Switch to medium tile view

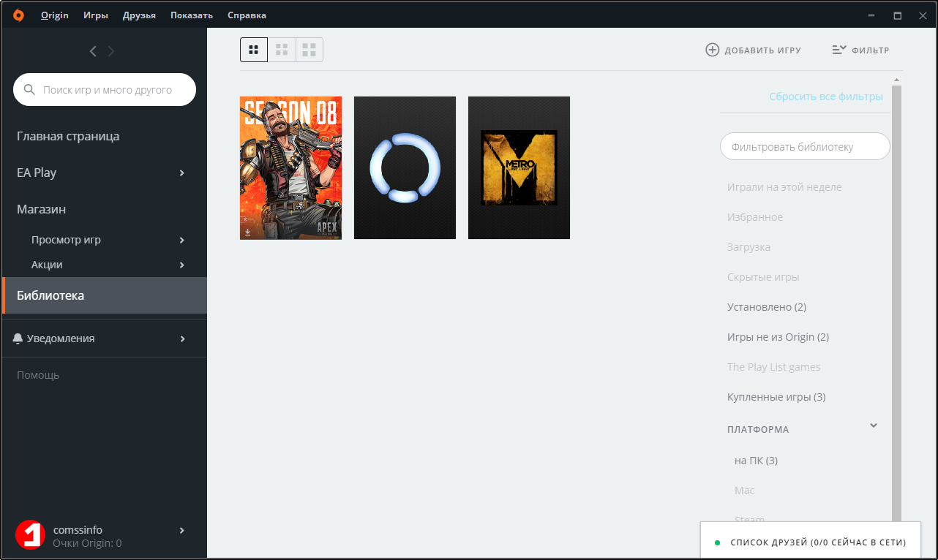pos(282,50)
